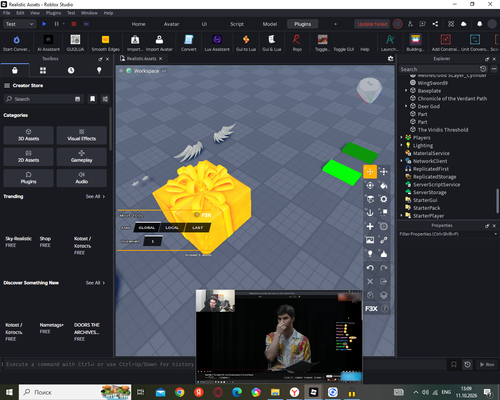
Task: Click the Add Constraint plugin icon
Action: tap(446, 43)
